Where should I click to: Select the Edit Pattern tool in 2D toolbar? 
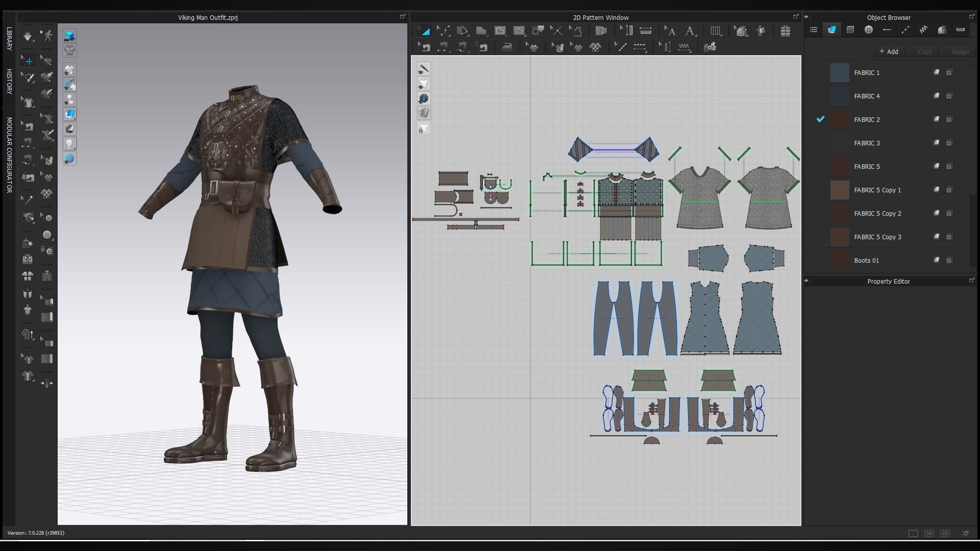[424, 31]
